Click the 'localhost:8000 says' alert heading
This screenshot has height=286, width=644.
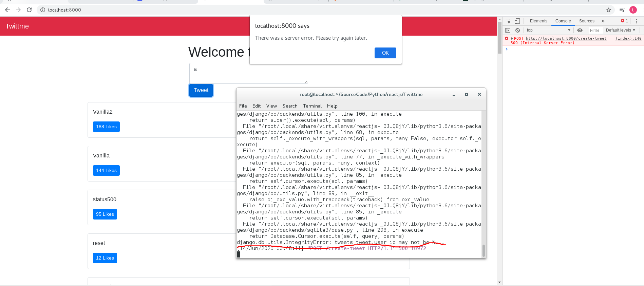pos(282,26)
